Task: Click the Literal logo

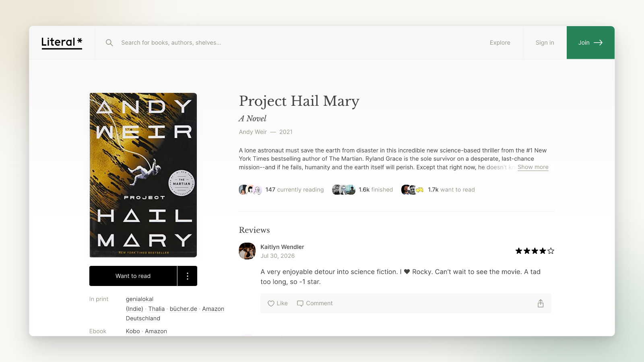Action: tap(62, 43)
